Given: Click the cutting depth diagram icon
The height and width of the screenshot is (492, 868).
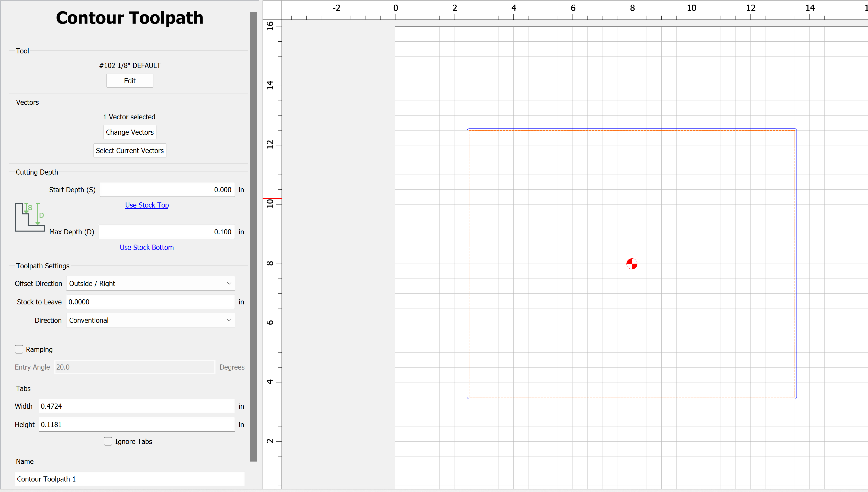Looking at the screenshot, I should pyautogui.click(x=30, y=217).
